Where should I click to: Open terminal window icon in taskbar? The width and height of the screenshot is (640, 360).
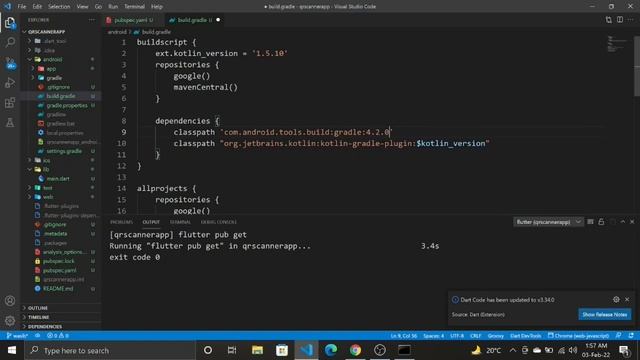click(x=404, y=350)
